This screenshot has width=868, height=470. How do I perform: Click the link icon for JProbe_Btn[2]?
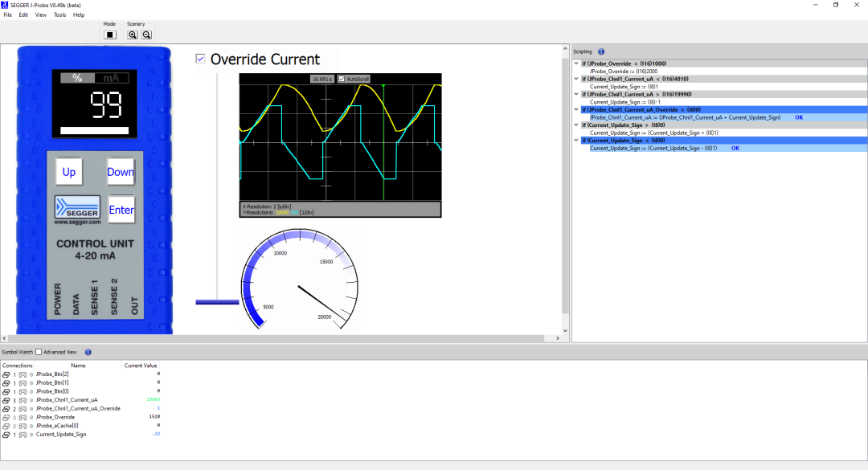pos(6,374)
